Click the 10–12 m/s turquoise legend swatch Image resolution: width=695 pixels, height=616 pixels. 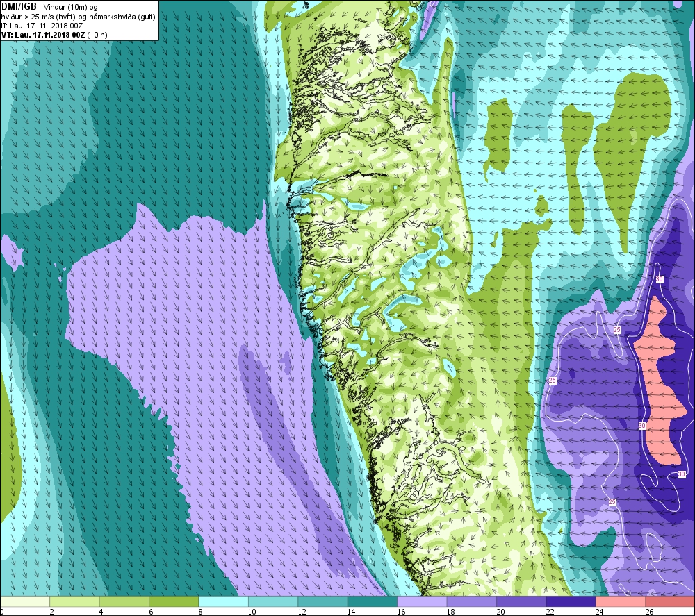tap(273, 601)
